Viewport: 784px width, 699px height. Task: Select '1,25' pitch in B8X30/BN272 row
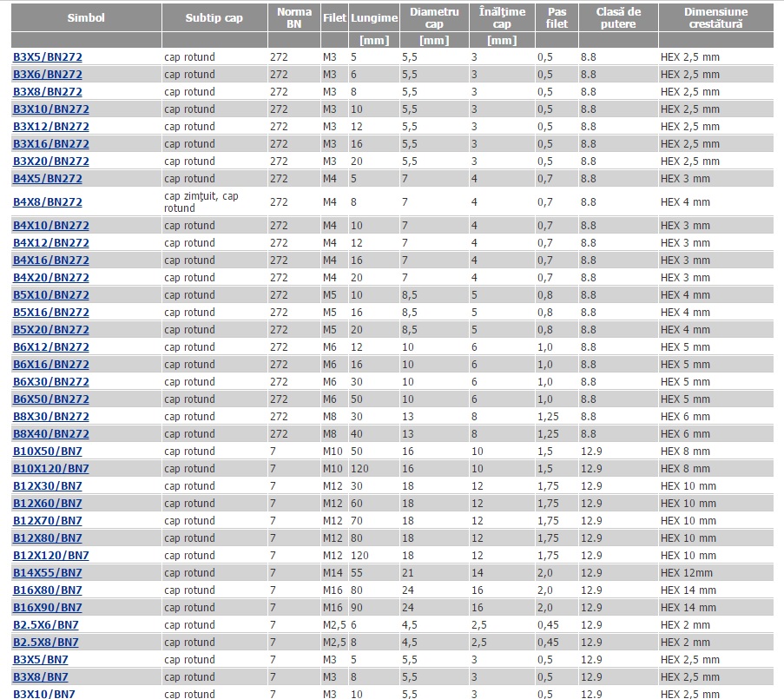tap(548, 417)
